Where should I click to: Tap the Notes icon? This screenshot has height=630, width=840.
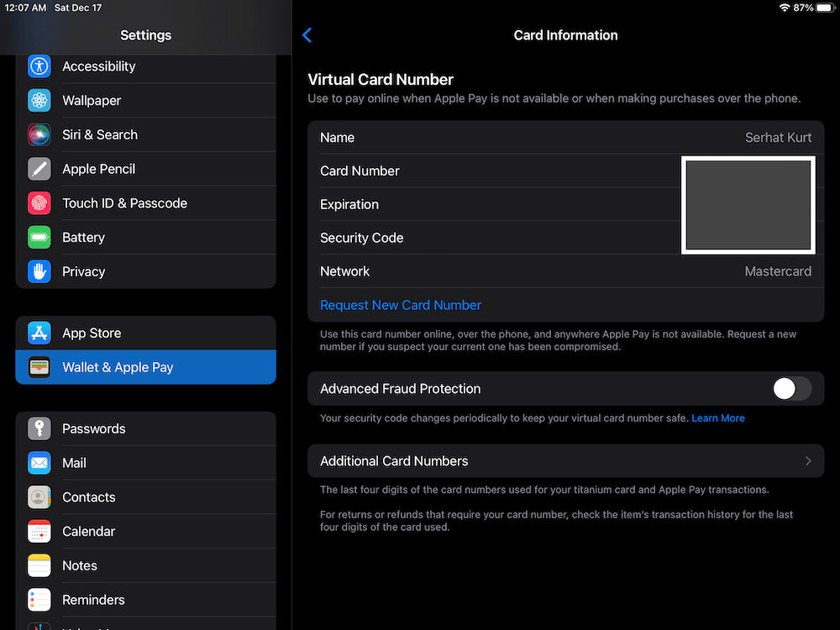pyautogui.click(x=39, y=565)
